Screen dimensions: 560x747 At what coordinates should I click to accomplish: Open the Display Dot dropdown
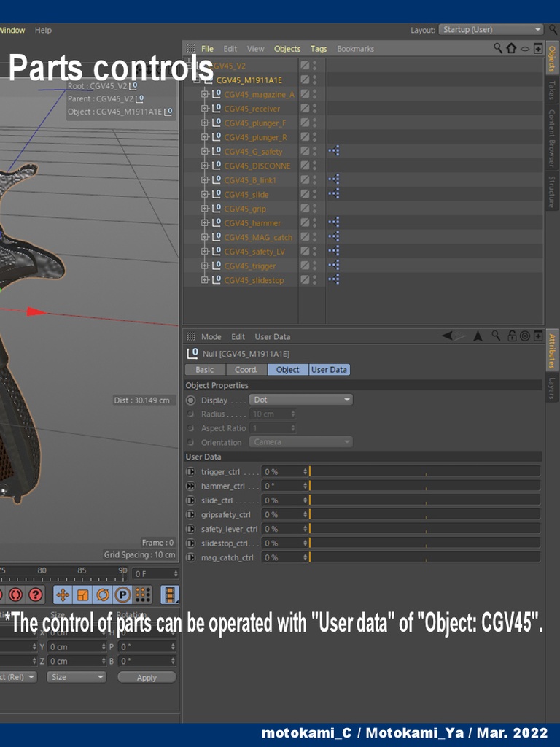tap(301, 400)
